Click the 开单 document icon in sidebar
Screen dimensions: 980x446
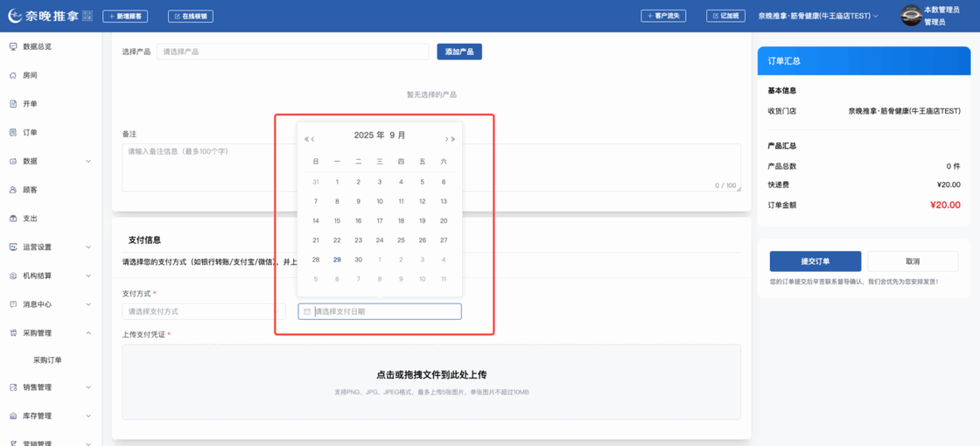13,104
